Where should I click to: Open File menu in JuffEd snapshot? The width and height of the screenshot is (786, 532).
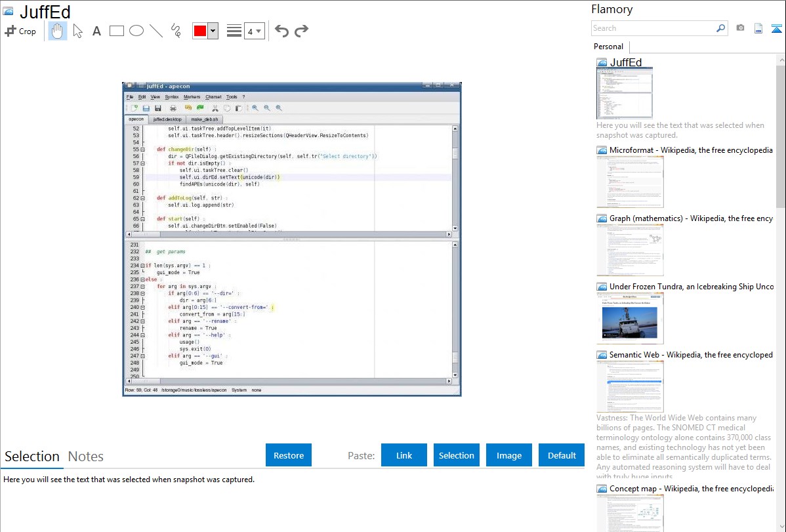click(130, 97)
